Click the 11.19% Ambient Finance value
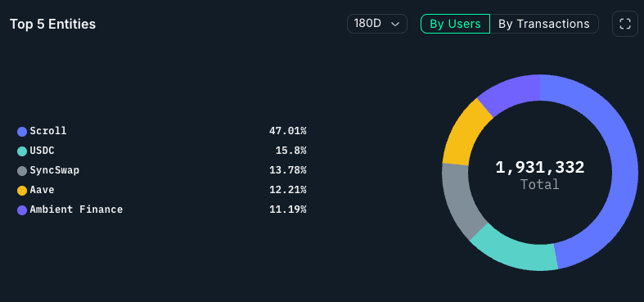This screenshot has width=644, height=302. pyautogui.click(x=288, y=210)
